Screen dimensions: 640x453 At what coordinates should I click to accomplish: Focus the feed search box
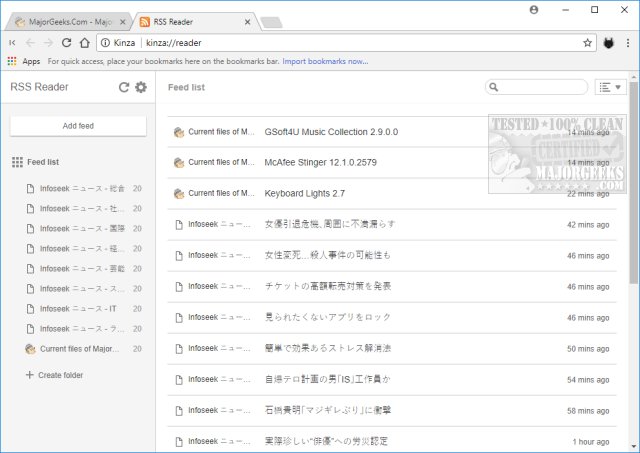[540, 88]
